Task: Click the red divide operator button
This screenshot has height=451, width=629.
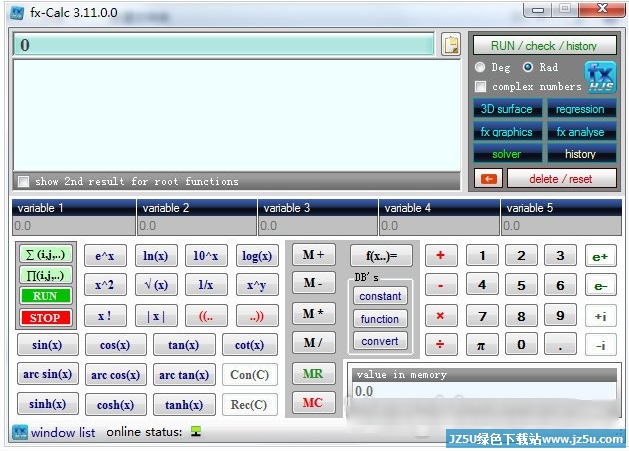Action: pyautogui.click(x=440, y=345)
